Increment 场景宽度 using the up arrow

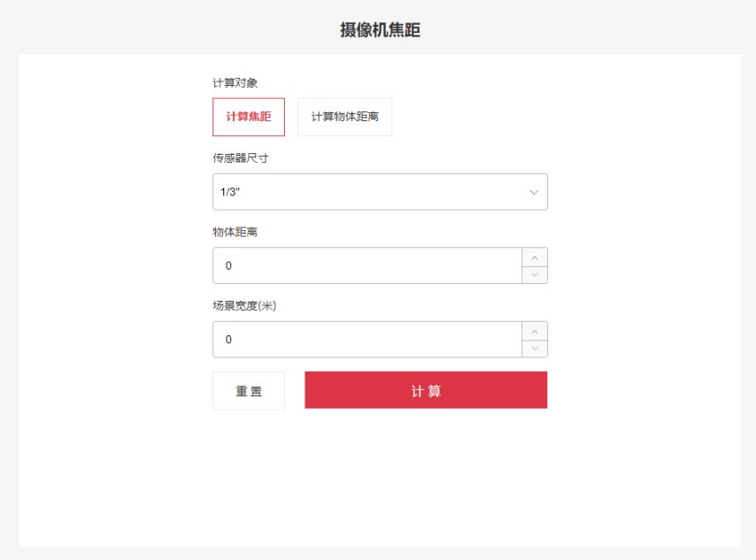[x=535, y=331]
